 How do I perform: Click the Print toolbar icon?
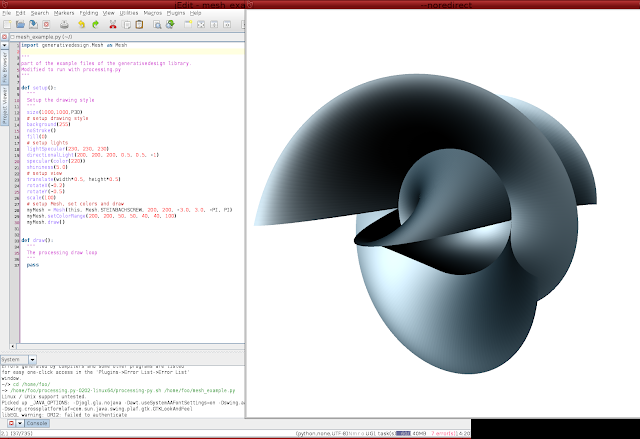point(64,24)
